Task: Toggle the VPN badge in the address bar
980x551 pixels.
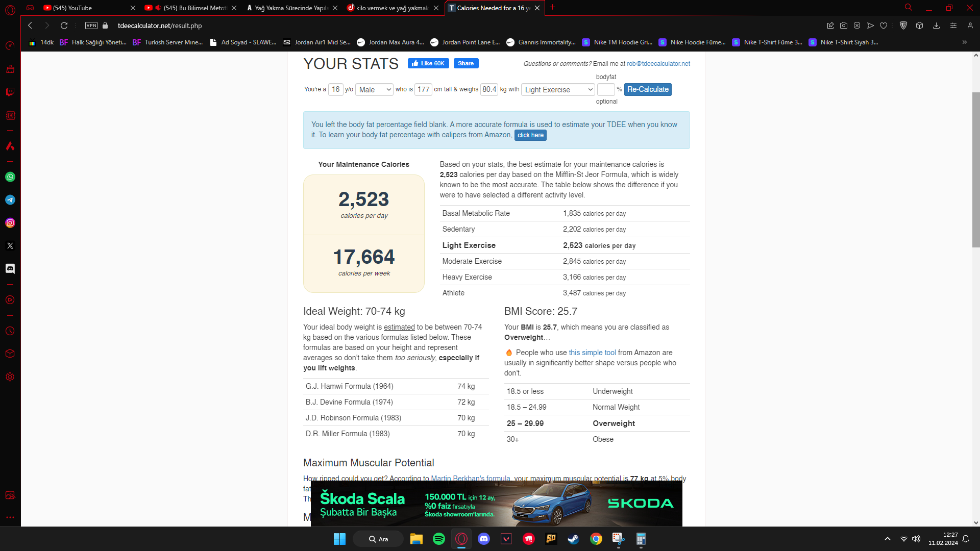Action: (91, 26)
